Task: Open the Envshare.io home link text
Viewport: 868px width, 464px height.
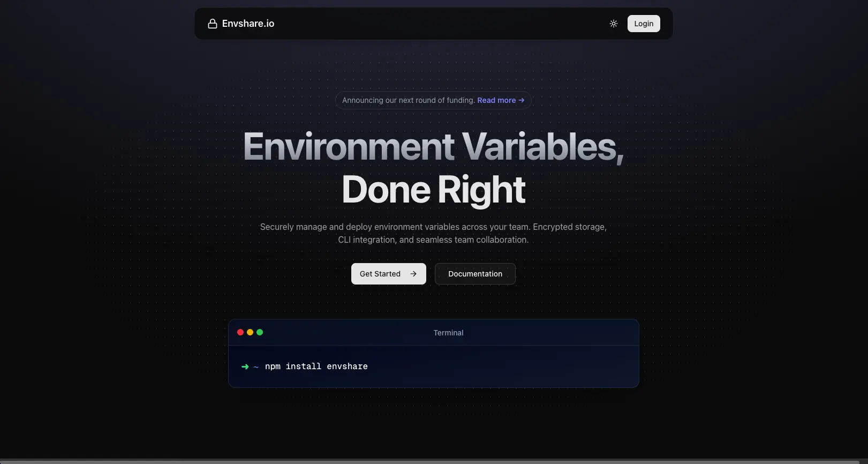Action: tap(248, 24)
